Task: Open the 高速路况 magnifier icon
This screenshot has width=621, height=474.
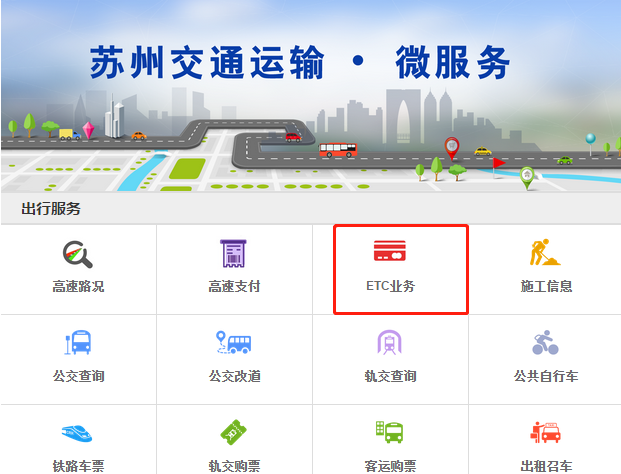Action: tap(78, 254)
